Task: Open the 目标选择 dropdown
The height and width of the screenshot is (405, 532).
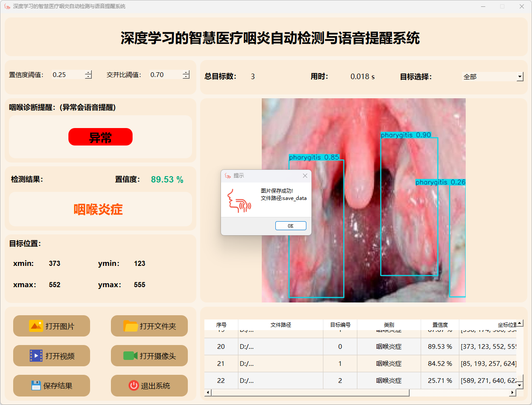Action: coord(520,77)
